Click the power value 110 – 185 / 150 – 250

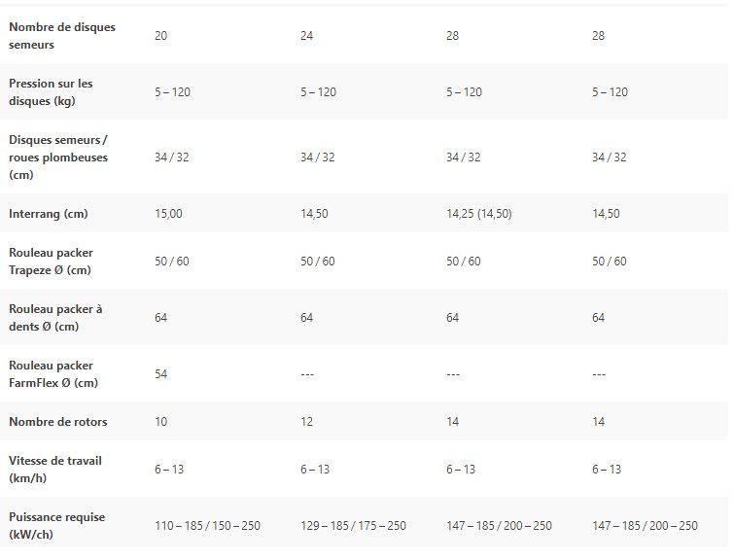pyautogui.click(x=207, y=526)
